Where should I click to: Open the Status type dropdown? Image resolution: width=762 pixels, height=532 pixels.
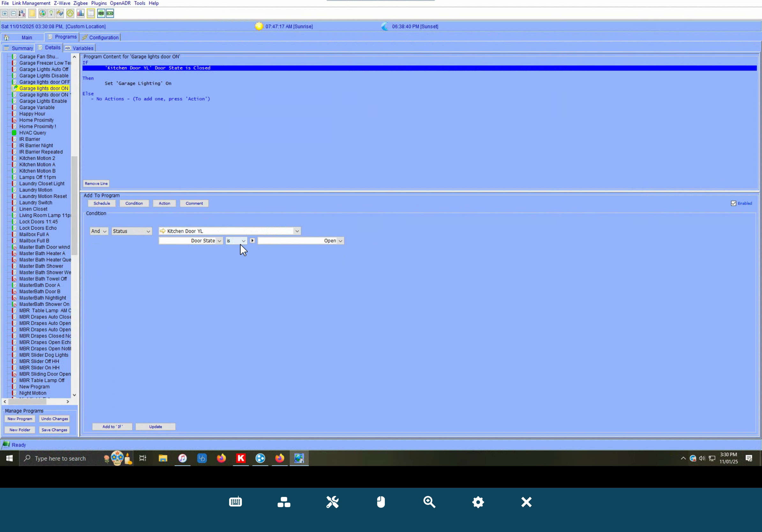click(131, 231)
